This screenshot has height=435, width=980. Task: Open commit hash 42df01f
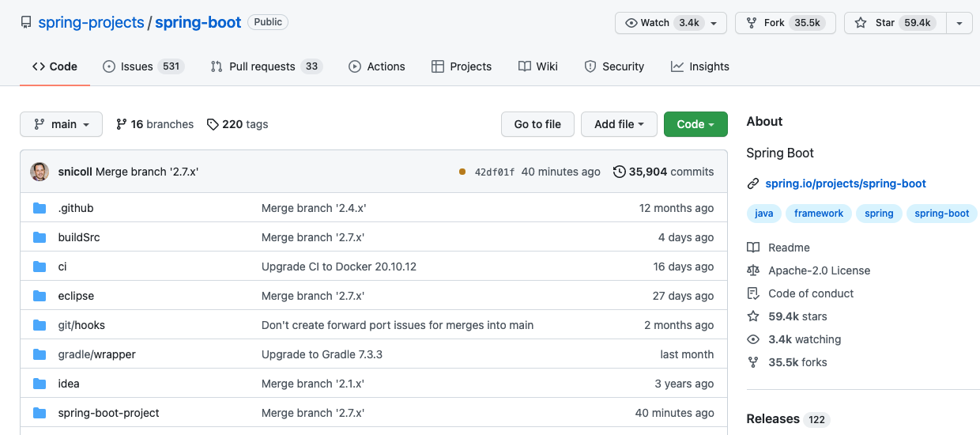(495, 172)
